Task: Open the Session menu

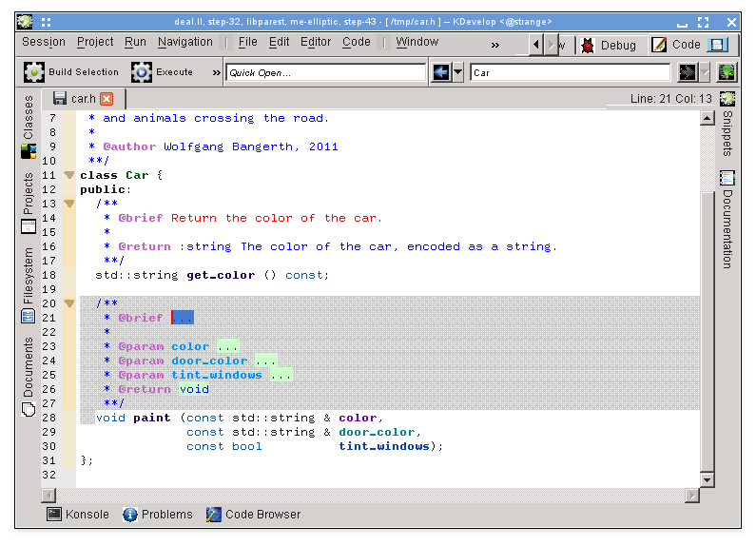Action: point(44,42)
